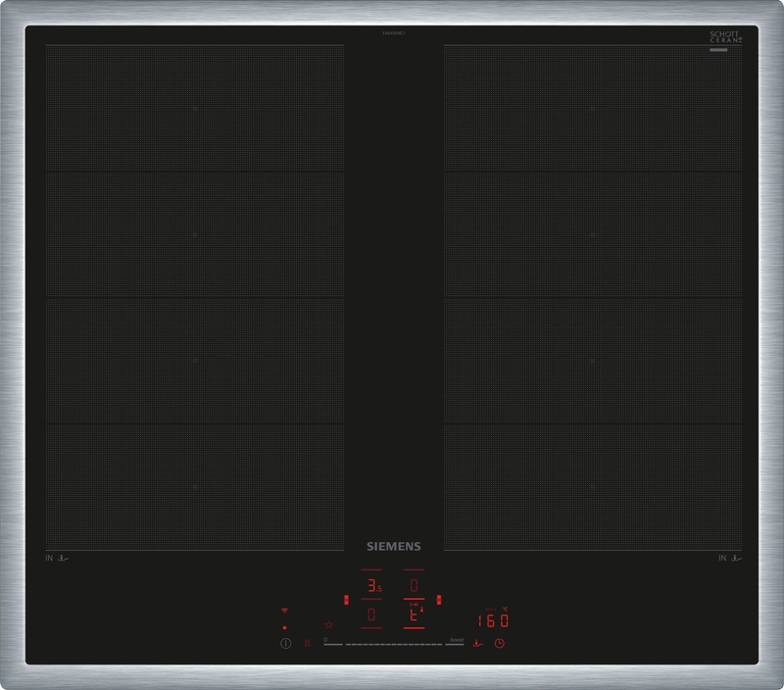Tap the right flex zone link icon
784x690 pixels.
coord(439,600)
